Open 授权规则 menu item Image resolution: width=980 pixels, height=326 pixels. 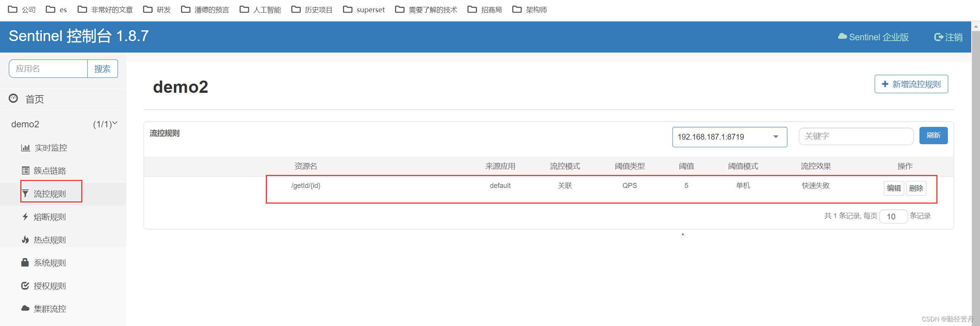[50, 286]
